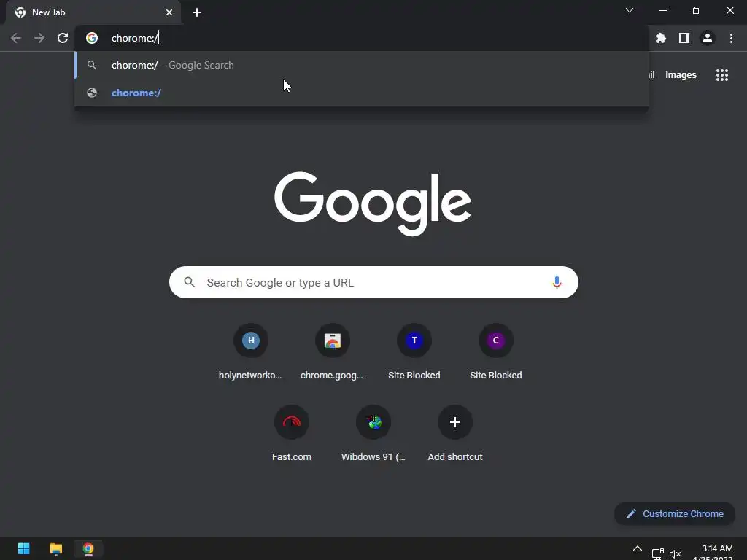Click the Google logo
Image resolution: width=747 pixels, height=560 pixels.
(x=373, y=204)
